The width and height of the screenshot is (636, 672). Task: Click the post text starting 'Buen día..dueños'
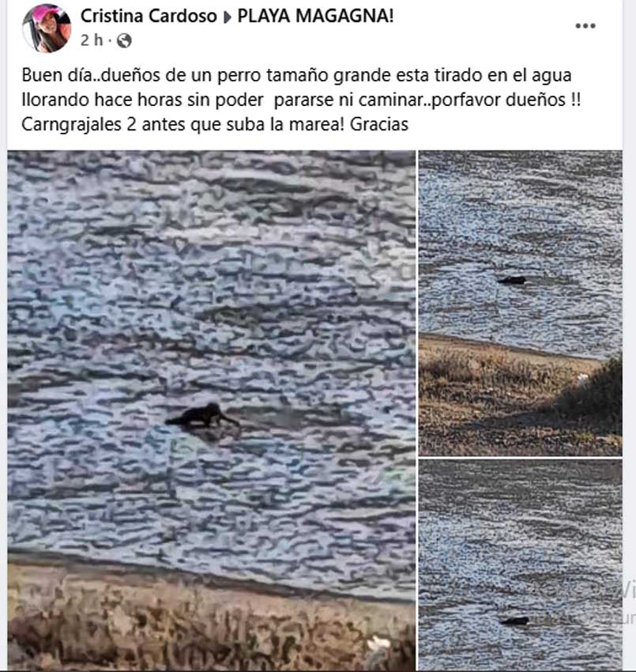(x=301, y=100)
